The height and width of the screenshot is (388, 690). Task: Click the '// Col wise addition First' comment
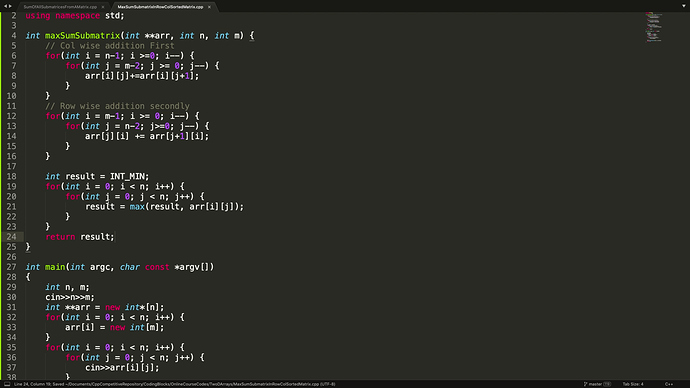(110, 46)
